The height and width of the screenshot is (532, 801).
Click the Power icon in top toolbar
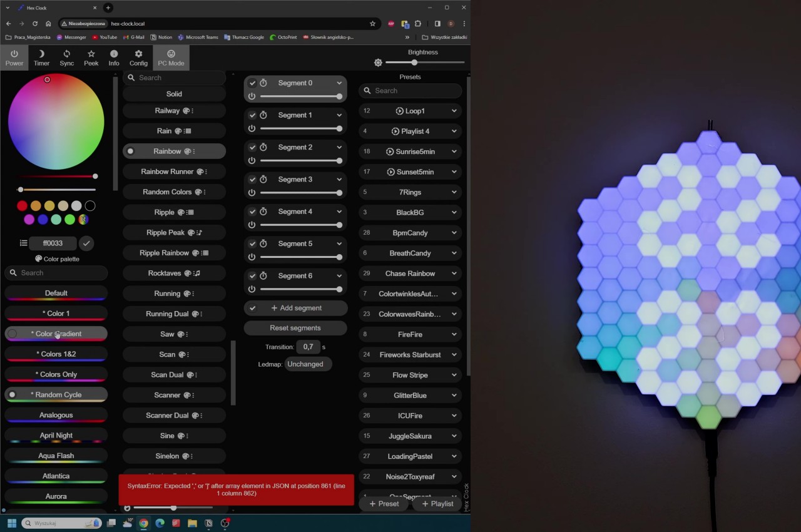tap(14, 58)
